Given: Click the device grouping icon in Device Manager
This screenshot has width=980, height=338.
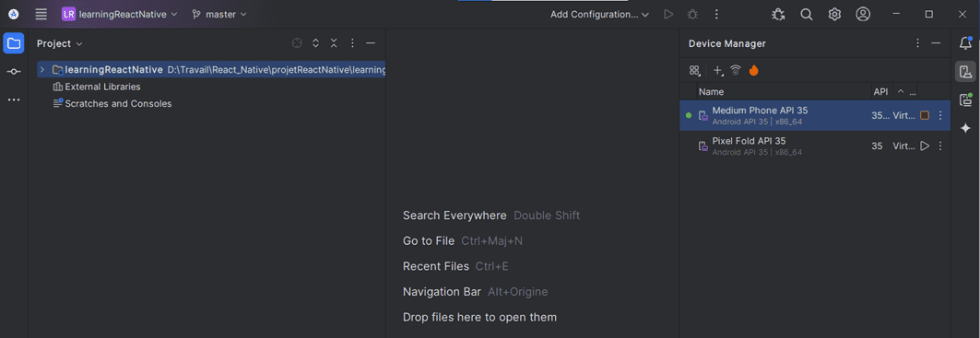Looking at the screenshot, I should point(694,71).
